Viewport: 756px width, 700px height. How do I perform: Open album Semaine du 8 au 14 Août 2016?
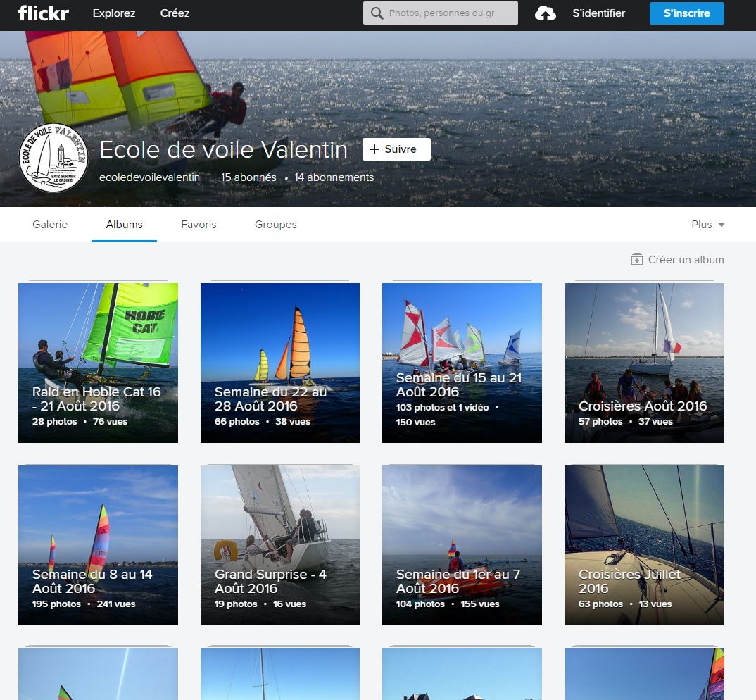(x=98, y=545)
